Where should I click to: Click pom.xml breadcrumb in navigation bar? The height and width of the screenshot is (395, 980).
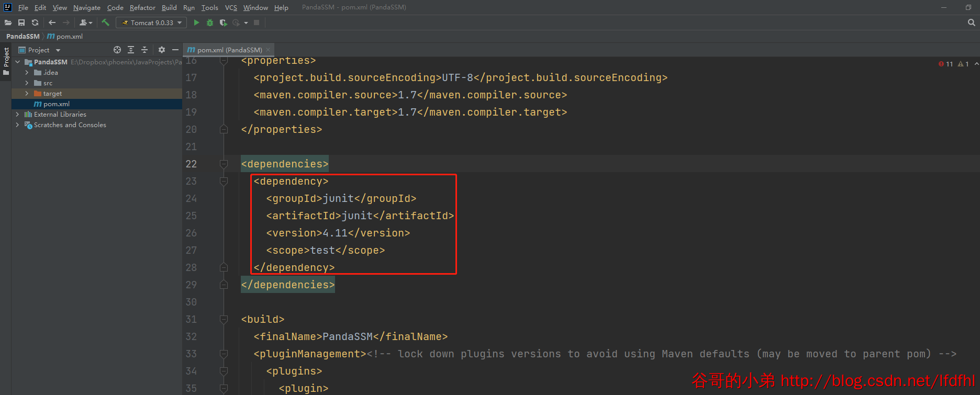pos(65,36)
